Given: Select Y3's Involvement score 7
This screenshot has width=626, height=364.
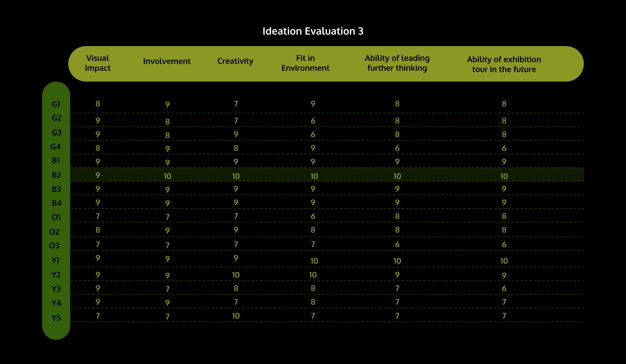Looking at the screenshot, I should (x=168, y=289).
